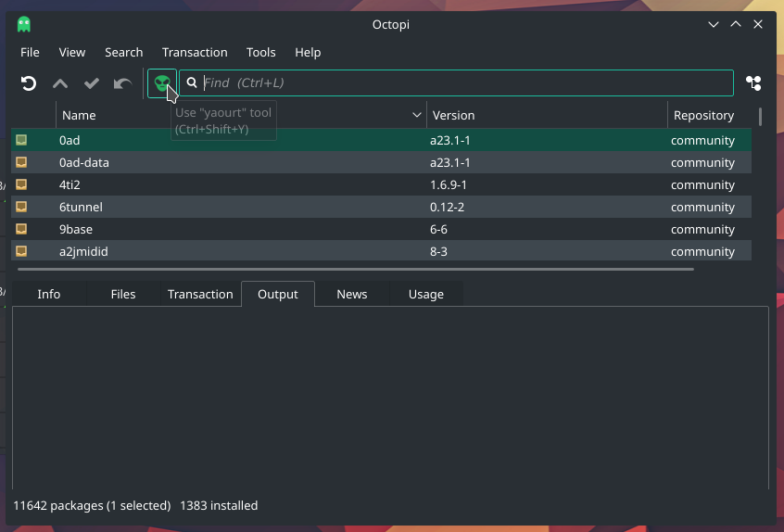
Task: Click the package status icon for 4ti2
Action: (x=21, y=184)
